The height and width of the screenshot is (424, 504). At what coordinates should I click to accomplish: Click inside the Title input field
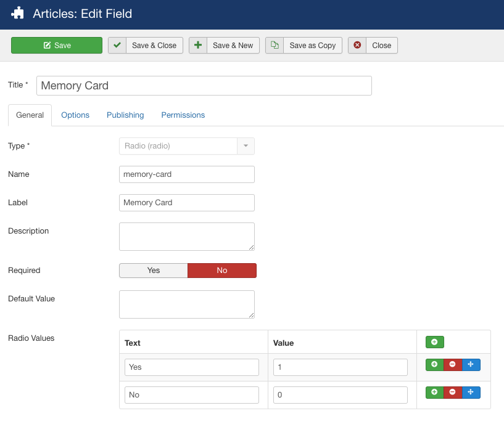[204, 85]
